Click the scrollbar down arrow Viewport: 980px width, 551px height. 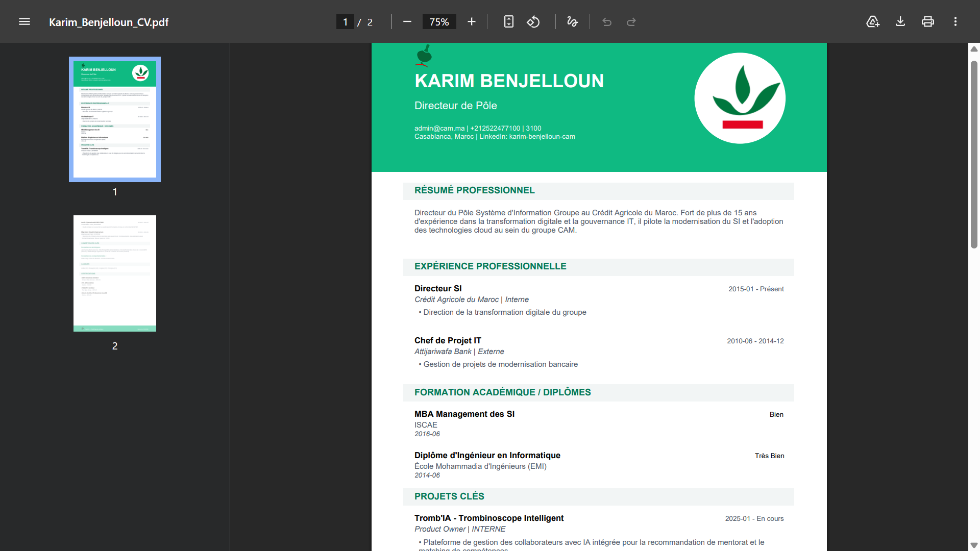(x=974, y=545)
